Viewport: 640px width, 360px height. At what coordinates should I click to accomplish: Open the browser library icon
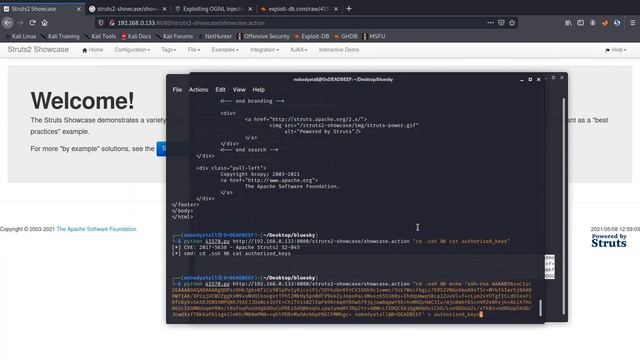[x=568, y=23]
